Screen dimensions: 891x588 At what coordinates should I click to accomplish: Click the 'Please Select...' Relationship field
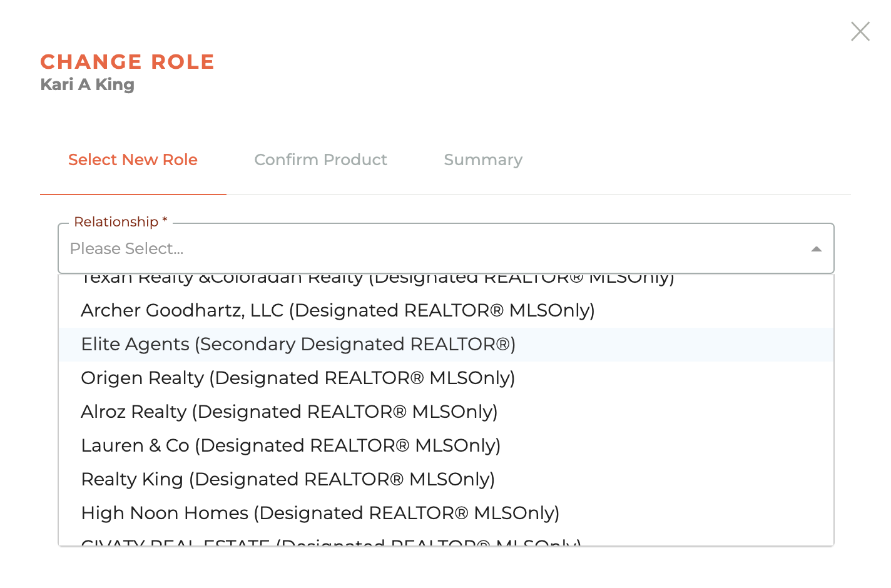[375, 249]
